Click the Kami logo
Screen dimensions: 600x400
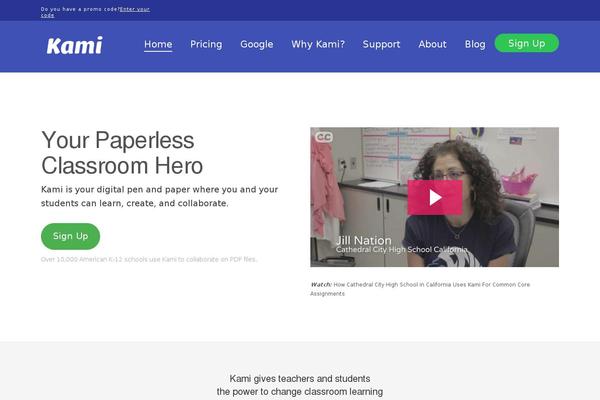click(x=75, y=45)
